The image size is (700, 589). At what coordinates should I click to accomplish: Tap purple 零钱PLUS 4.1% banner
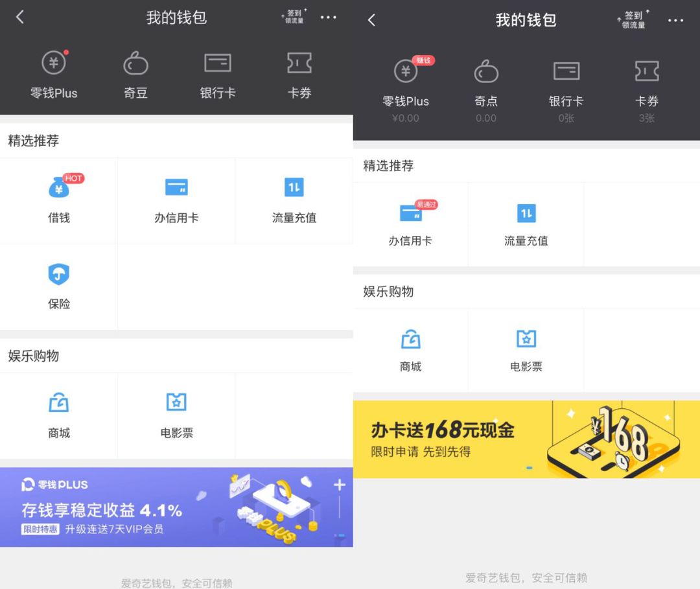pos(176,507)
